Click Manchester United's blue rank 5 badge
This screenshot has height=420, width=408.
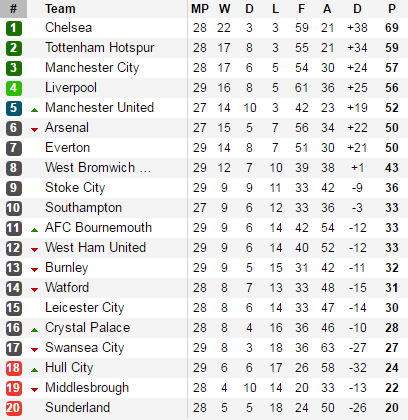click(14, 108)
